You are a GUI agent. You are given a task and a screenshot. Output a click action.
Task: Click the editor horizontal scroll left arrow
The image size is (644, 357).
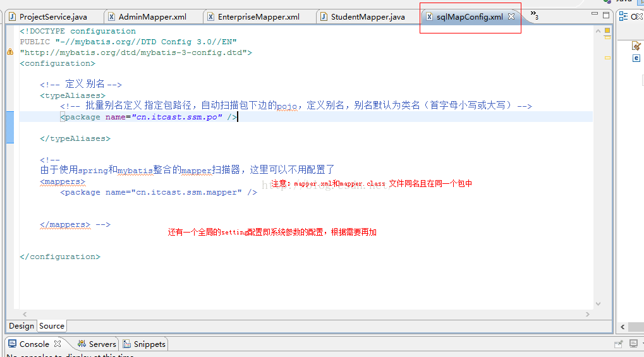coord(25,314)
